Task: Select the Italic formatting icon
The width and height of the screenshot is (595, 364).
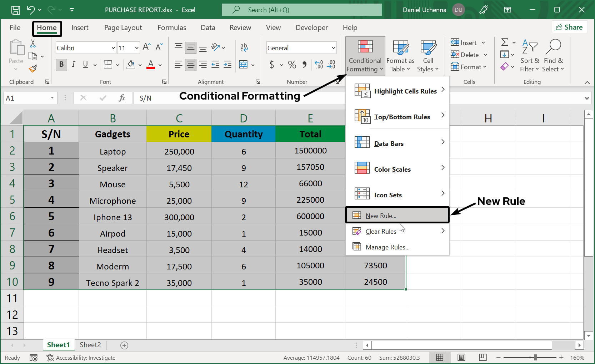Action: 74,65
